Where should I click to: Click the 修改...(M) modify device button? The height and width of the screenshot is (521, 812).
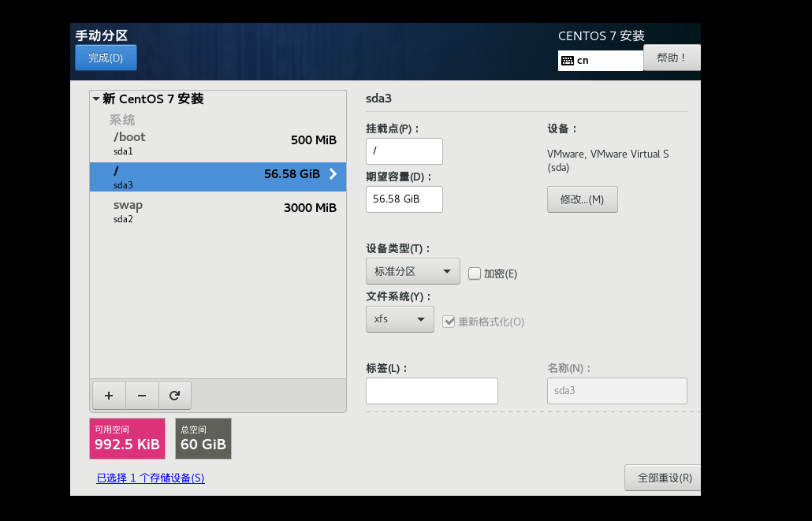582,199
